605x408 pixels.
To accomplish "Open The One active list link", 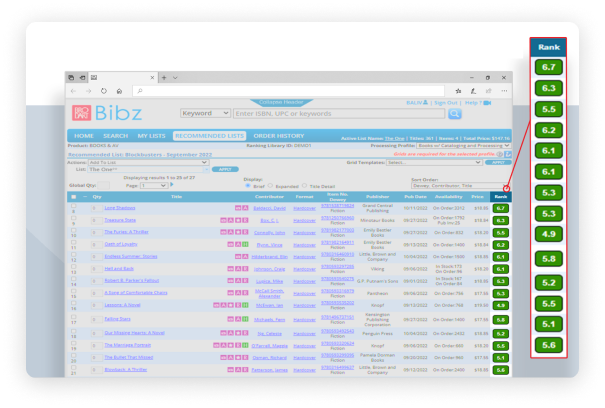I will coord(394,138).
